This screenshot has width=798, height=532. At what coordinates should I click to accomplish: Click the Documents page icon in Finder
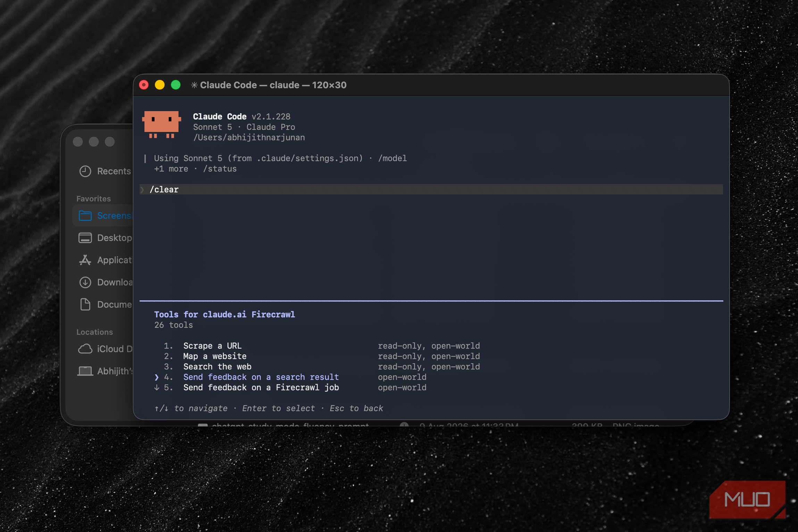click(x=85, y=305)
